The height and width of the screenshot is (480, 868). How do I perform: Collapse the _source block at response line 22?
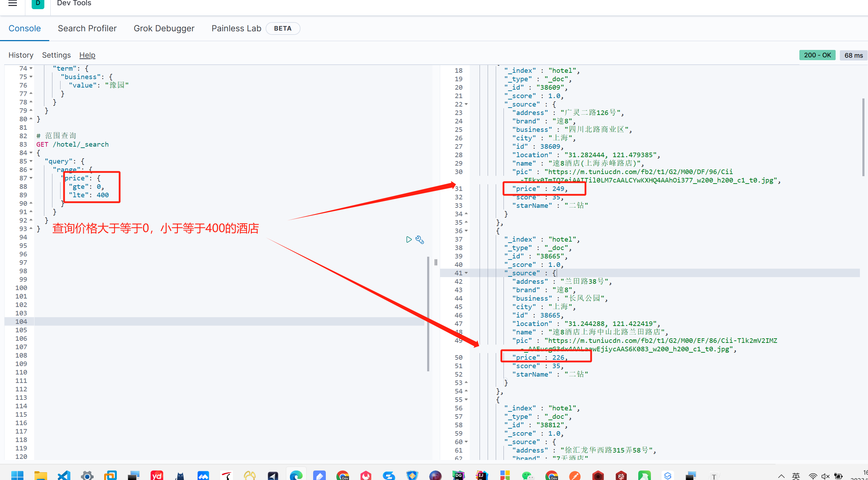tap(466, 104)
